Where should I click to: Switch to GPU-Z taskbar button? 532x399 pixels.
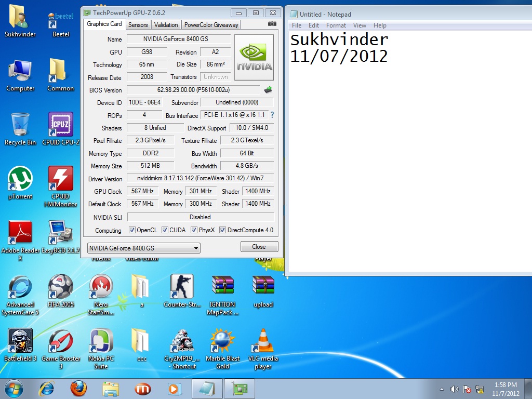coord(240,389)
